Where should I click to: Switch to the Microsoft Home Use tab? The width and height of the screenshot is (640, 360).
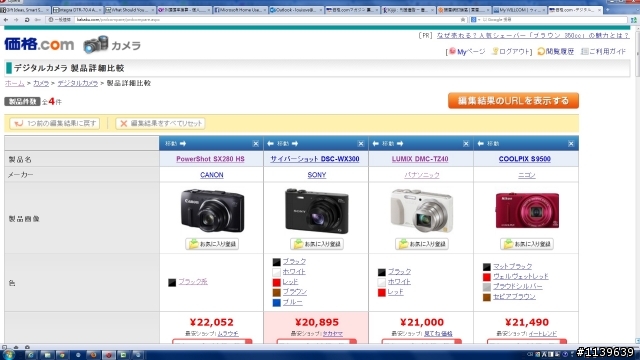(240, 10)
